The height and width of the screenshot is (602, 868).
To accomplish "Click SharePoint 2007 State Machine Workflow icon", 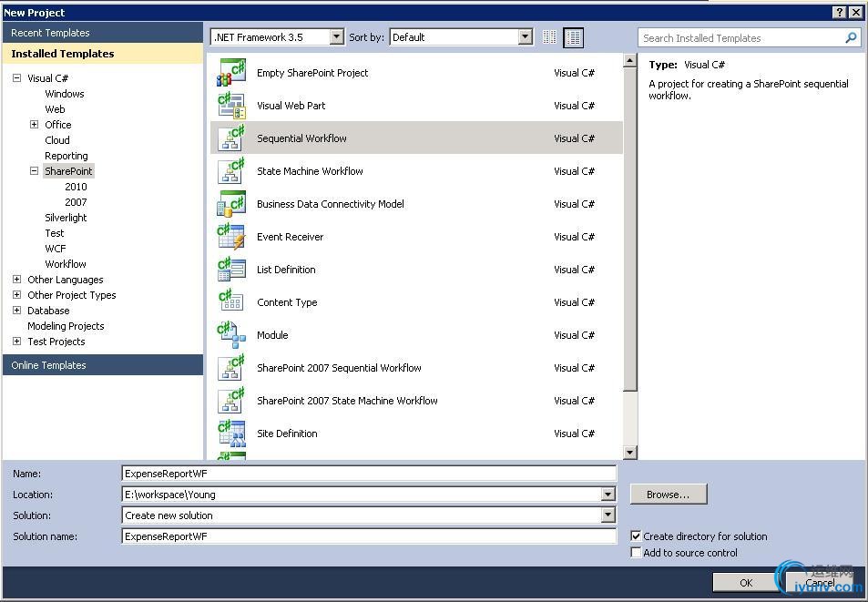I will [x=231, y=400].
